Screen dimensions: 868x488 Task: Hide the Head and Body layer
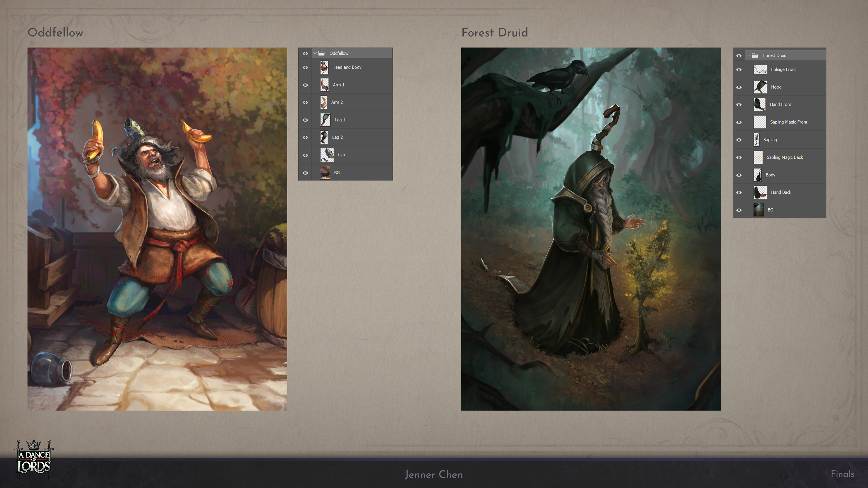click(x=305, y=67)
